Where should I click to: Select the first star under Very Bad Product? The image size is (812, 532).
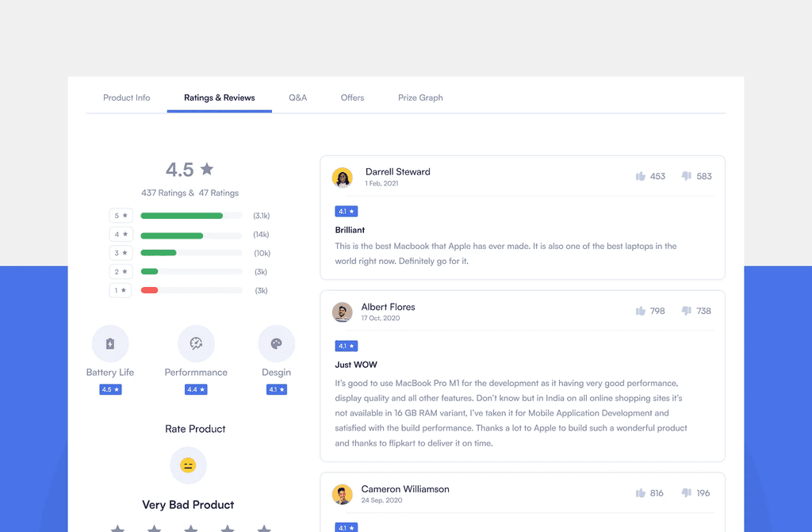coord(117,527)
